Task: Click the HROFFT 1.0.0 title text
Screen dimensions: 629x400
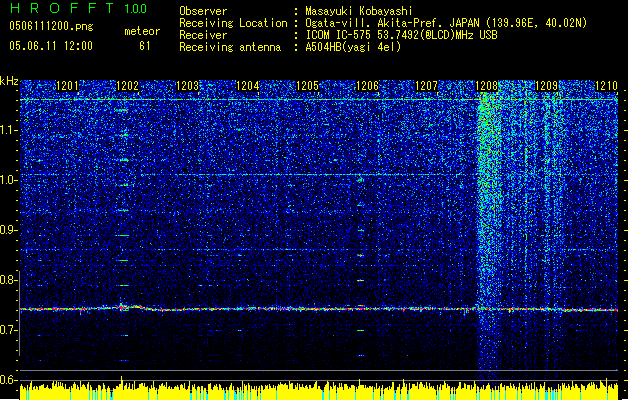Action: click(79, 8)
